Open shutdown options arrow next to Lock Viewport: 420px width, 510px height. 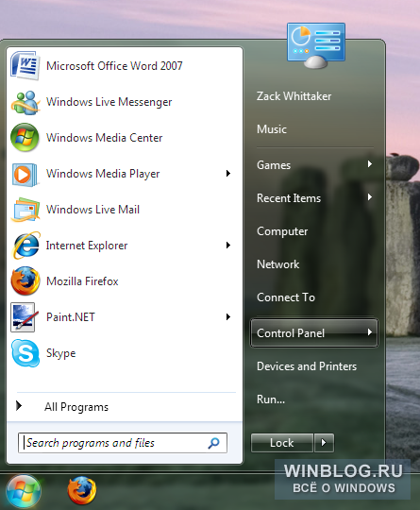tap(324, 443)
